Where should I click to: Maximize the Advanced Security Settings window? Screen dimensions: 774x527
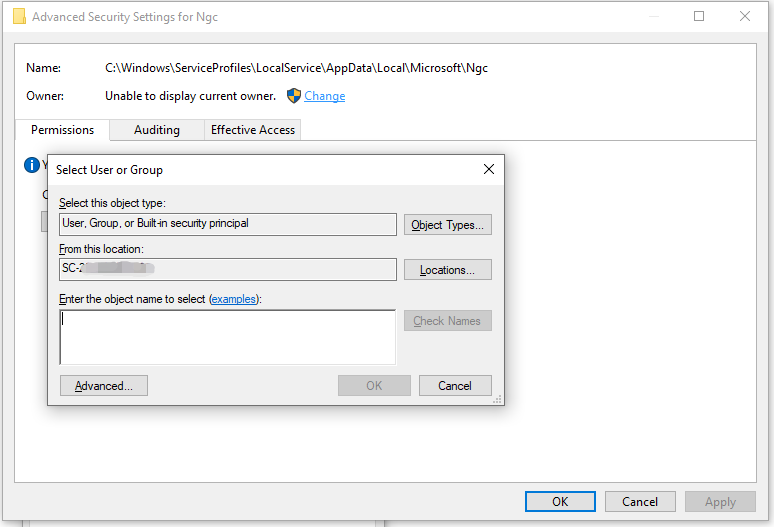tap(699, 16)
